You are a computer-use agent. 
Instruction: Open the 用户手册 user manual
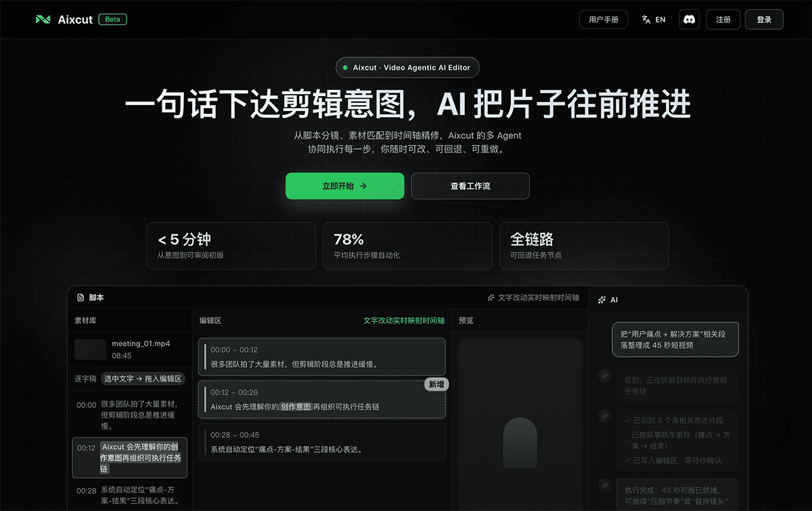(603, 20)
